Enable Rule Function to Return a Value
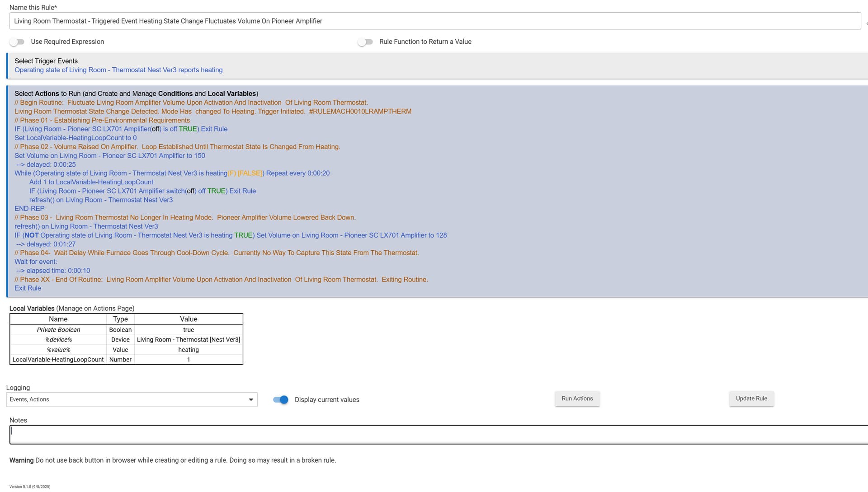 coord(365,42)
